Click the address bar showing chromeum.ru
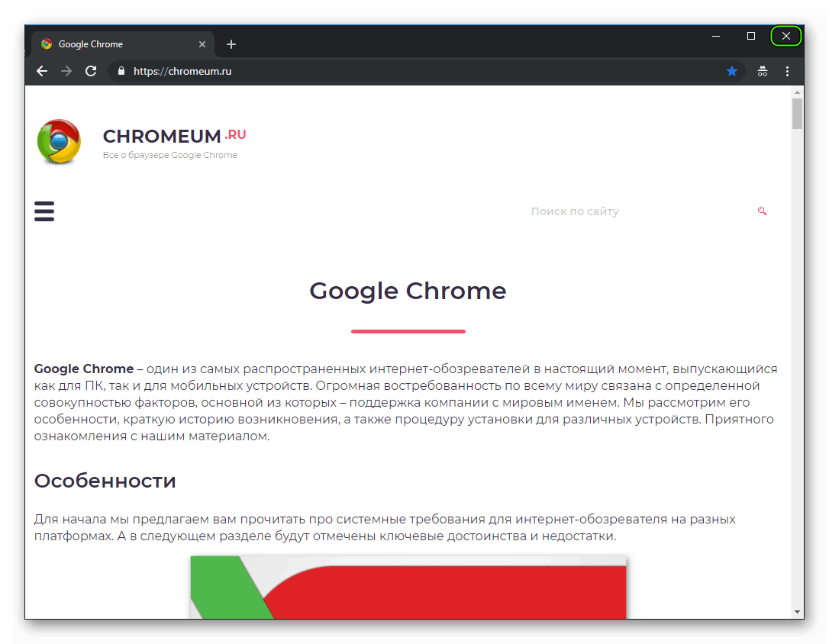829x644 pixels. tap(420, 71)
